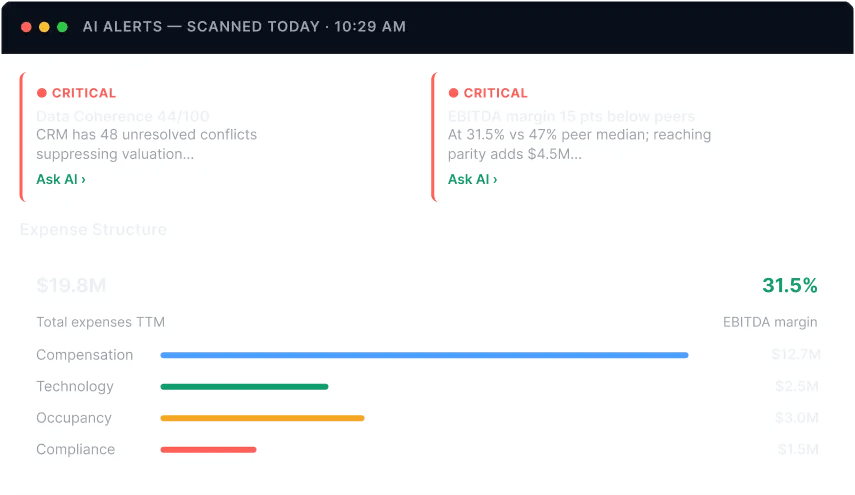Click the yellow minimize window dot

44,27
